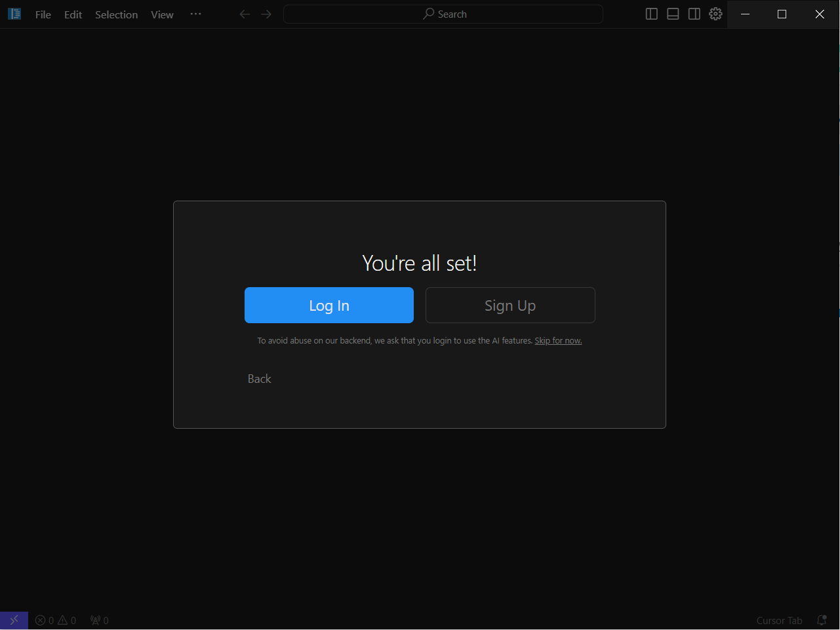
Task: Maximize the Cursor window
Action: 782,14
